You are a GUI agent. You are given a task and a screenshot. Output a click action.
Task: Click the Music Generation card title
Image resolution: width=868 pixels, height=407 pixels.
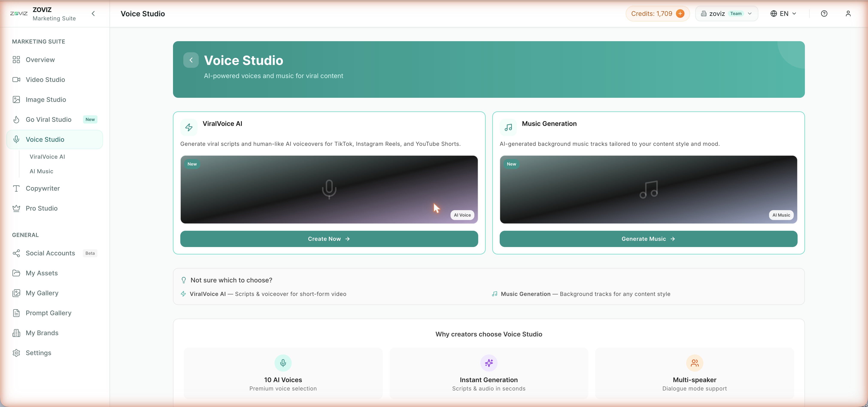pos(549,124)
